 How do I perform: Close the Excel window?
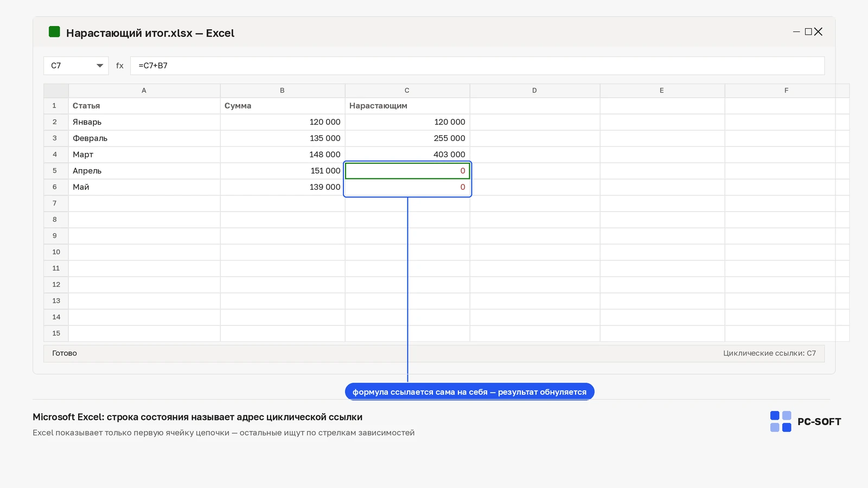click(x=818, y=32)
